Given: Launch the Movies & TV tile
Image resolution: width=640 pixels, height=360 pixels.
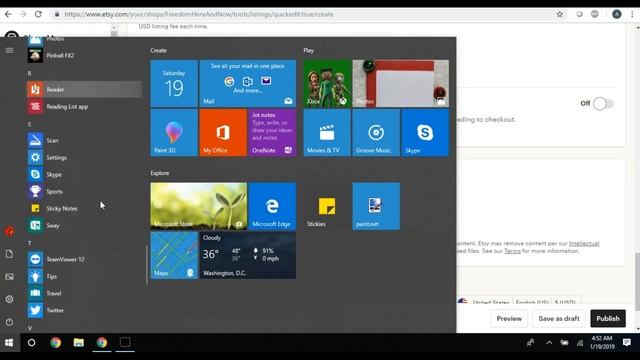Looking at the screenshot, I should [327, 133].
